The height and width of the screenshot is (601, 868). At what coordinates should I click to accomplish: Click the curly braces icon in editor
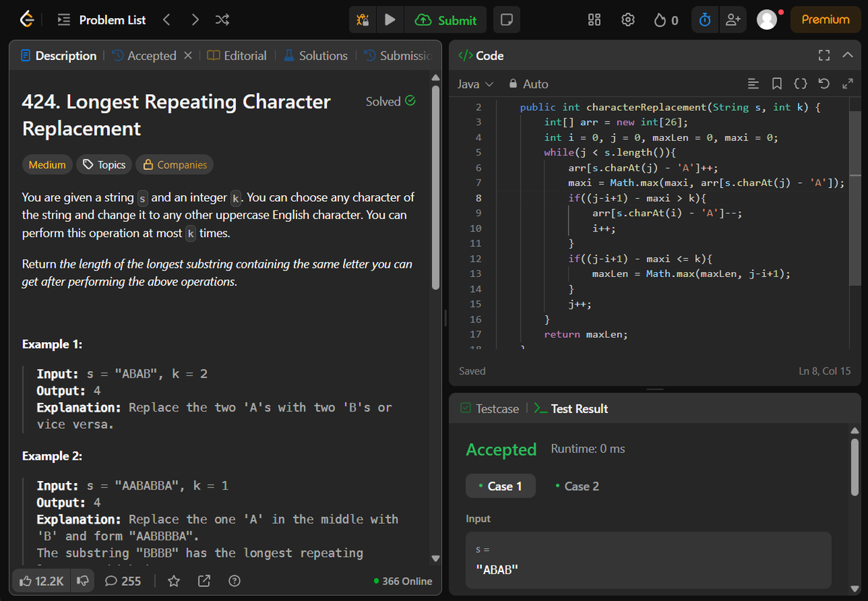(801, 84)
